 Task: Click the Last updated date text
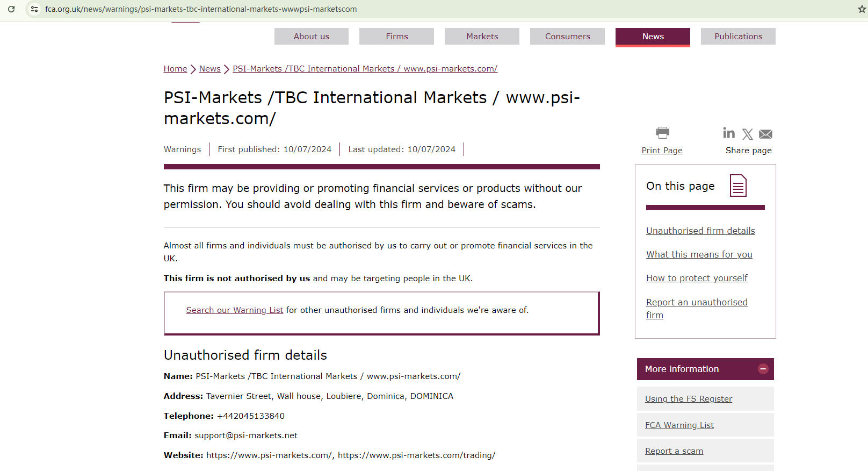click(x=402, y=149)
